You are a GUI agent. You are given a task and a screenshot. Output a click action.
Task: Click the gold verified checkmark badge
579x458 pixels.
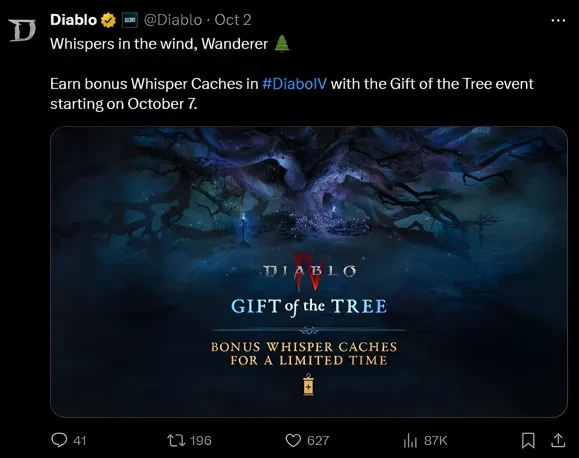coord(108,20)
